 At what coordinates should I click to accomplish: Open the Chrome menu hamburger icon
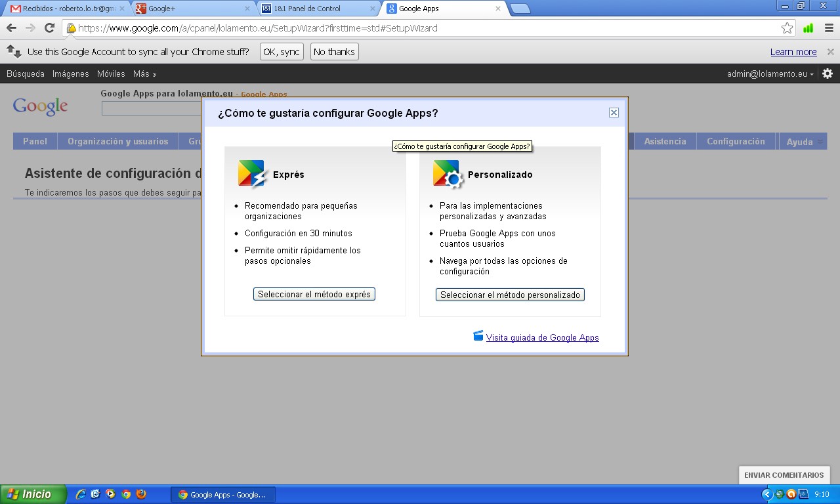(829, 28)
